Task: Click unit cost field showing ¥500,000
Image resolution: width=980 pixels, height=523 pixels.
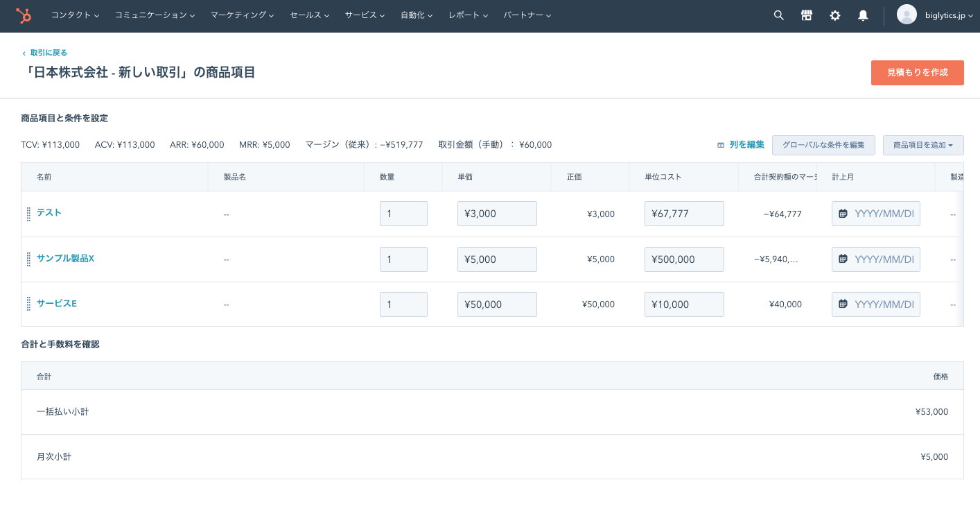Action: coord(684,259)
